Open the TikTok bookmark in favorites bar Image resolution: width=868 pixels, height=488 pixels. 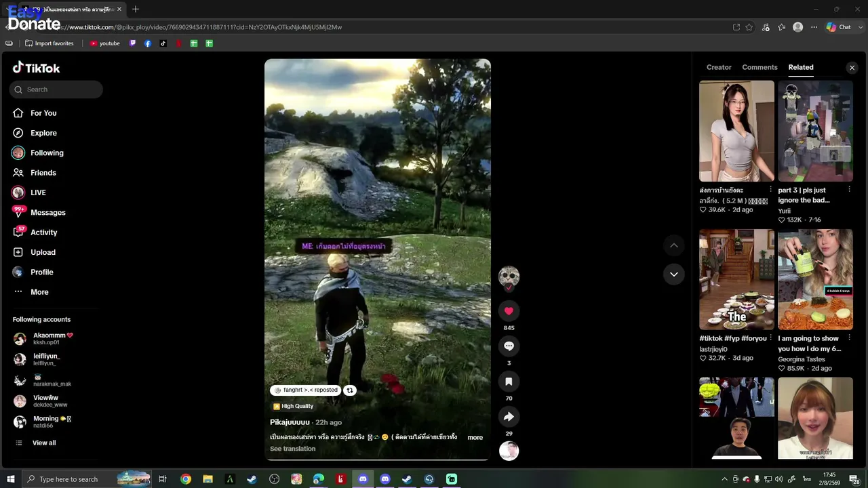(x=163, y=43)
